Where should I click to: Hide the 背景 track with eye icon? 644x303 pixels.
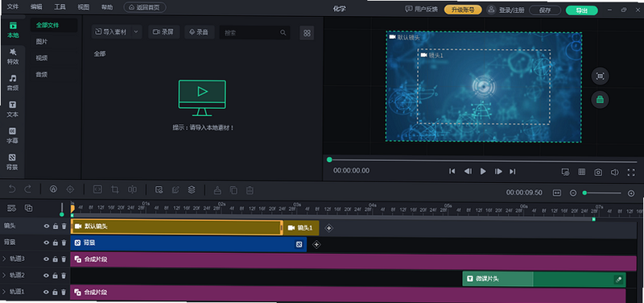pyautogui.click(x=47, y=243)
